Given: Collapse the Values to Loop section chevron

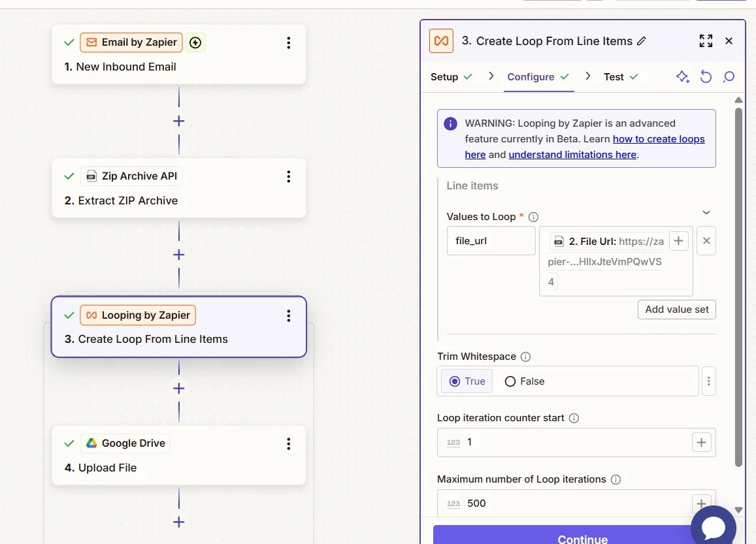Looking at the screenshot, I should [706, 212].
